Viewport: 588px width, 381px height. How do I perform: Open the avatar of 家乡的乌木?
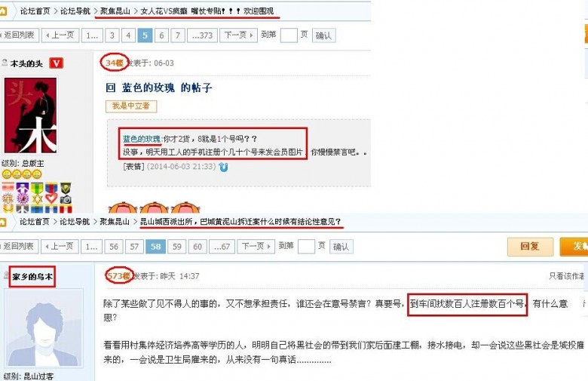point(44,328)
